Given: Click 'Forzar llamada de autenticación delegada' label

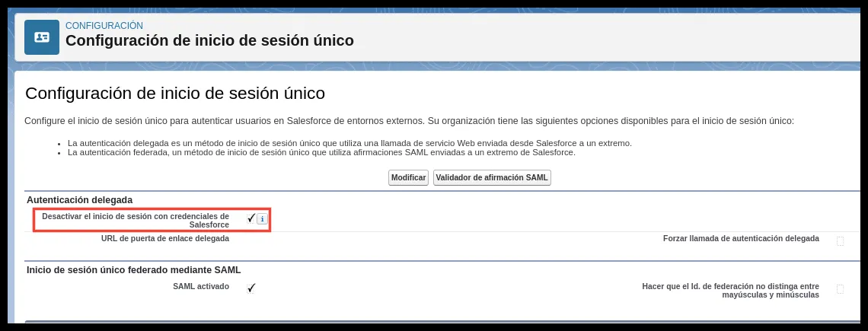Looking at the screenshot, I should [742, 238].
